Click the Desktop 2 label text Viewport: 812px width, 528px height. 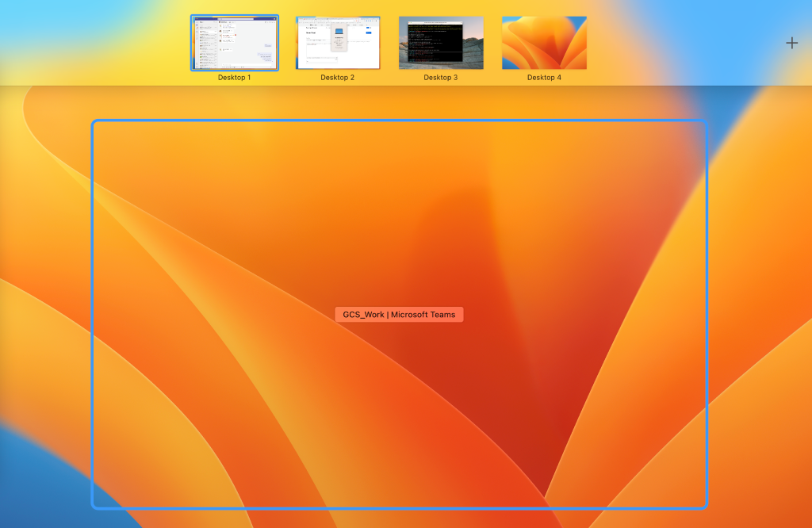tap(338, 77)
